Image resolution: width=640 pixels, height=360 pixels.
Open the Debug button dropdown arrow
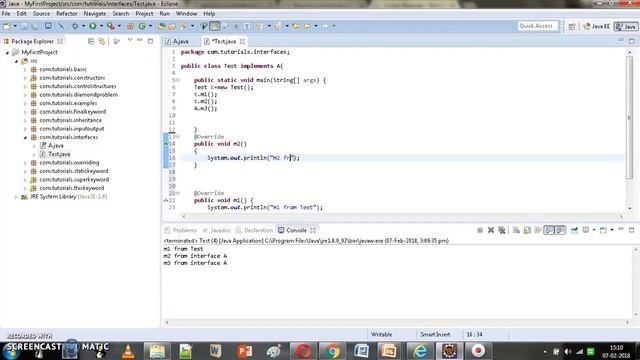tap(83, 26)
